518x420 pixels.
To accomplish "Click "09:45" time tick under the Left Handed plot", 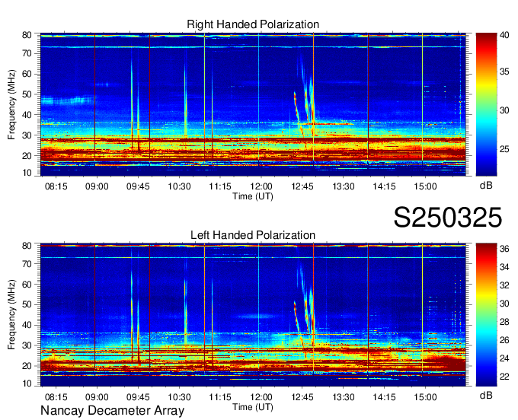I will point(138,397).
